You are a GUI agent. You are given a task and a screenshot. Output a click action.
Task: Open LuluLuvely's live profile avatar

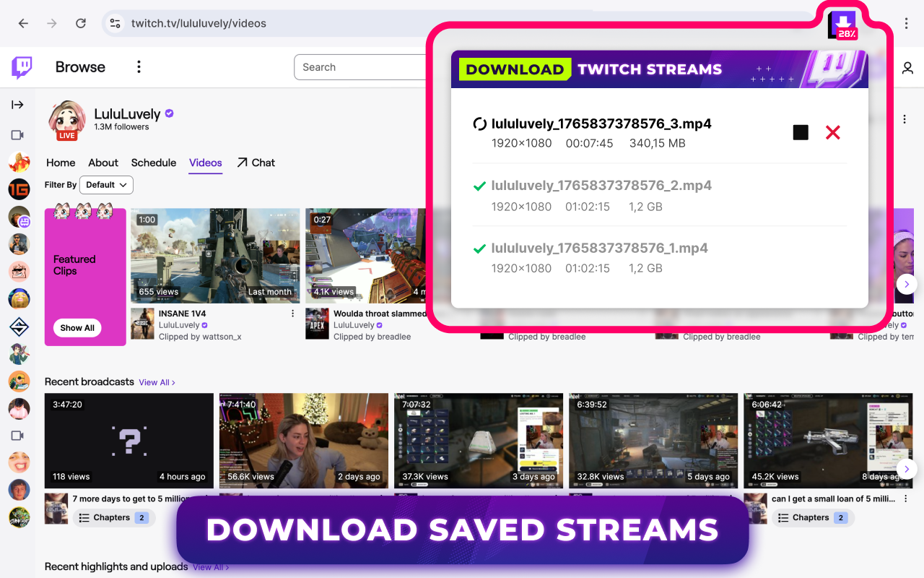(67, 120)
